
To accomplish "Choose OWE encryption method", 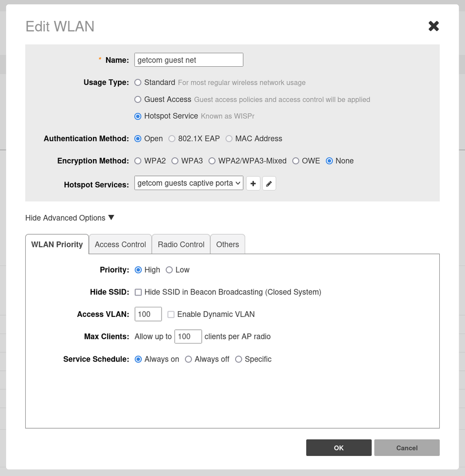I will pos(296,161).
